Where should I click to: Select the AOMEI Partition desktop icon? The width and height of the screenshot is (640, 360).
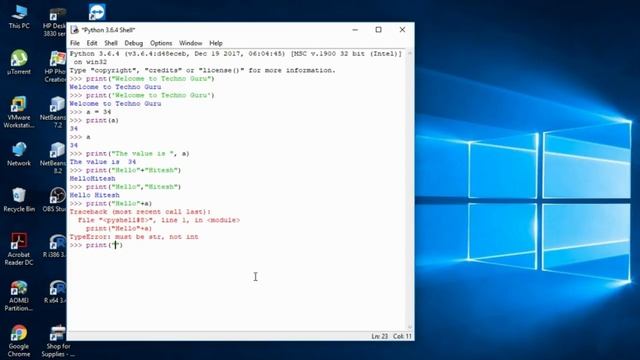click(19, 296)
